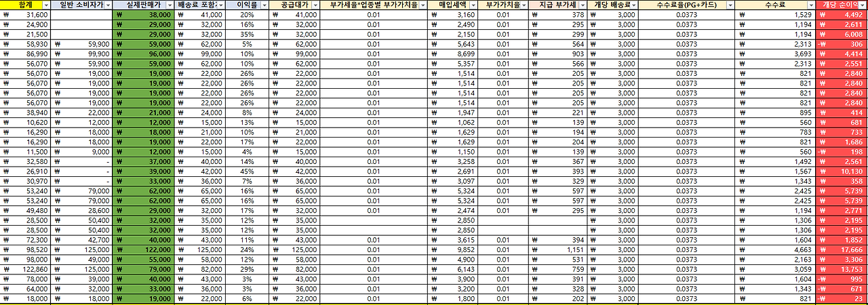Click the negative net profit cell 306

842,44
